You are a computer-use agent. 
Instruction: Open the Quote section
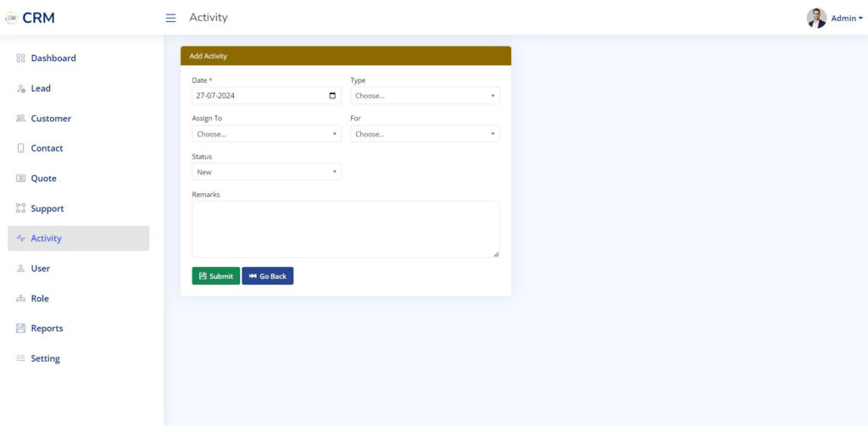pos(79,179)
